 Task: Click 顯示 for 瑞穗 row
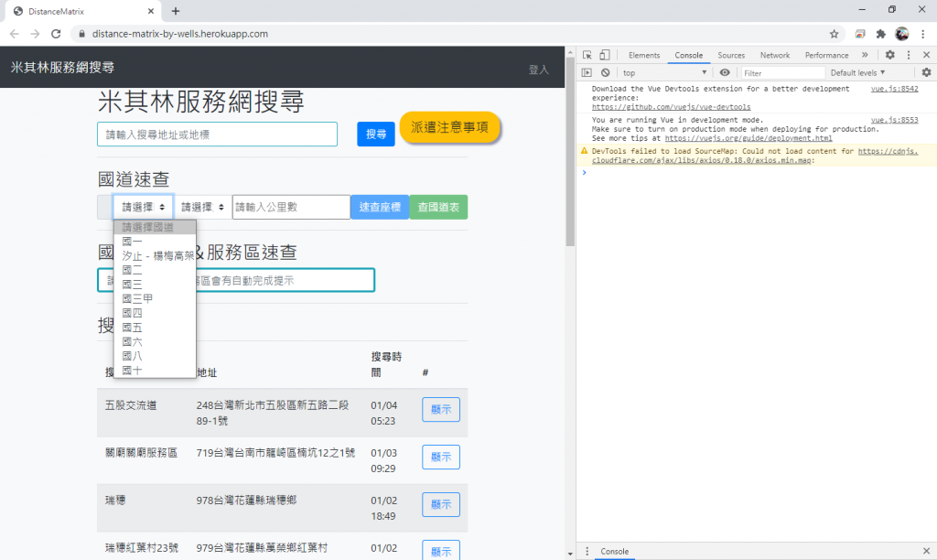click(x=441, y=504)
